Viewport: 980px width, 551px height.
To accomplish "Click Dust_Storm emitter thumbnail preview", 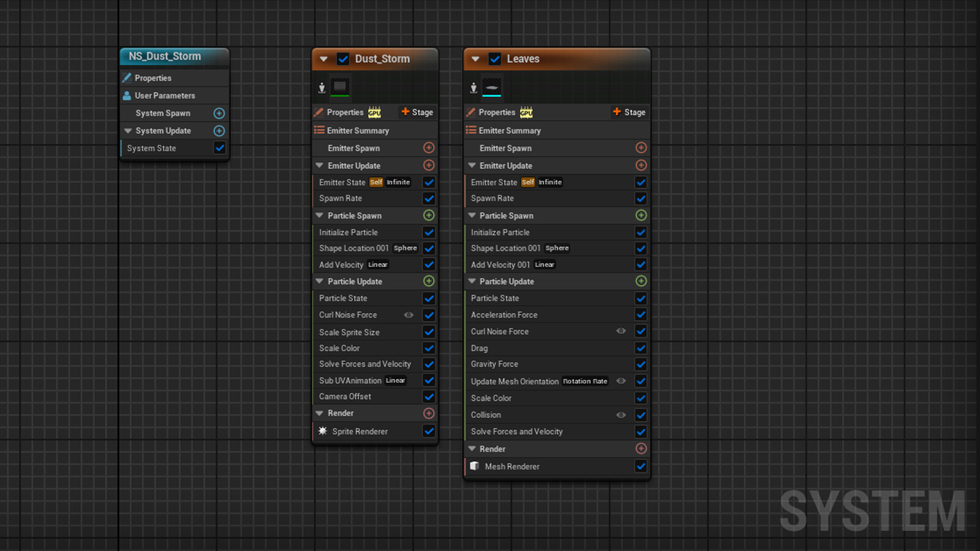I will pos(340,87).
